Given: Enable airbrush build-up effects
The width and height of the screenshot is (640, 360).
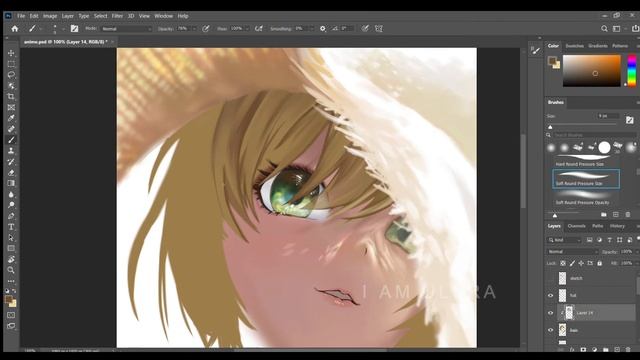Looking at the screenshot, I should tap(258, 29).
